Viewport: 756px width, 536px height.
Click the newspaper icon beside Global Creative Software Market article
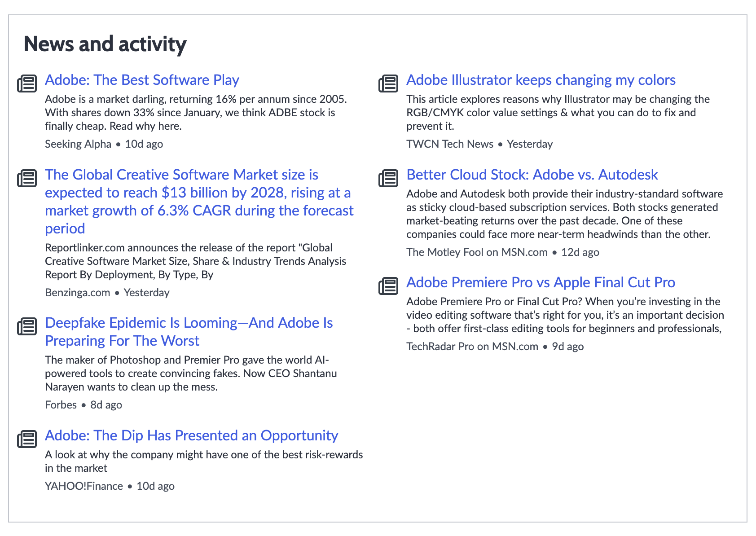(27, 178)
